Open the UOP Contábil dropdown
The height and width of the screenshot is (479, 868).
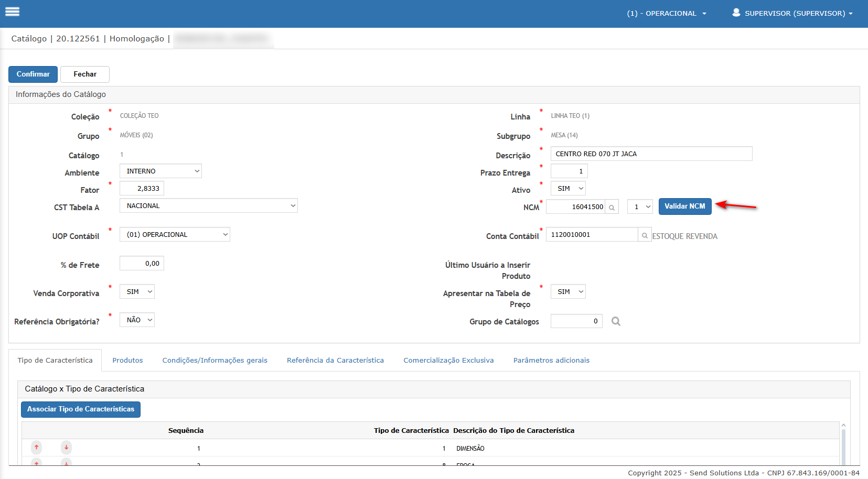[x=175, y=235]
